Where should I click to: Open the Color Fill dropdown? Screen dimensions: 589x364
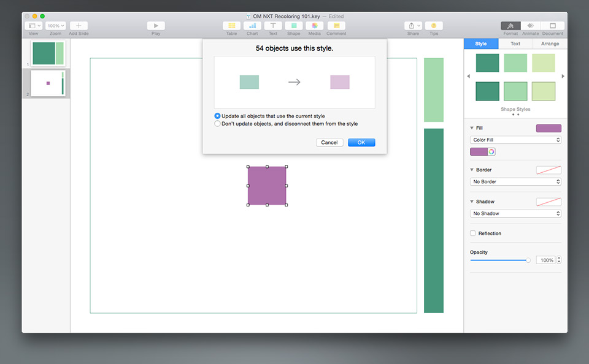(x=515, y=140)
